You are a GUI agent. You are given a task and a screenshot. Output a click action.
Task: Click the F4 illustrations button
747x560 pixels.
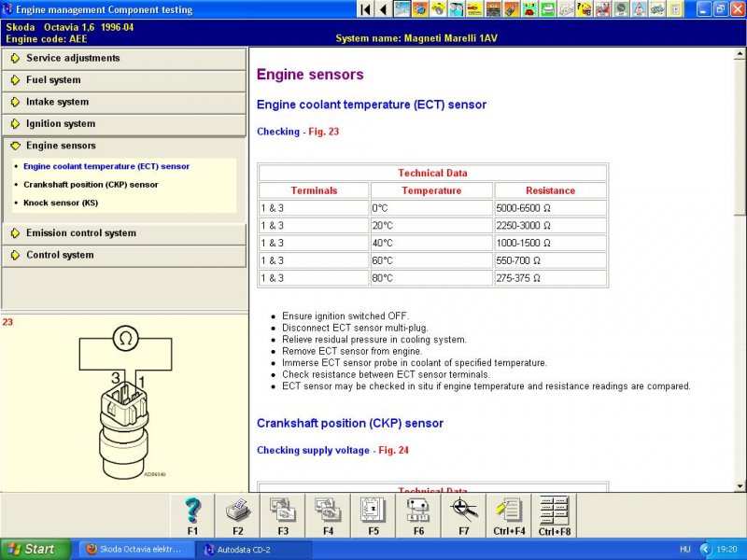329,516
